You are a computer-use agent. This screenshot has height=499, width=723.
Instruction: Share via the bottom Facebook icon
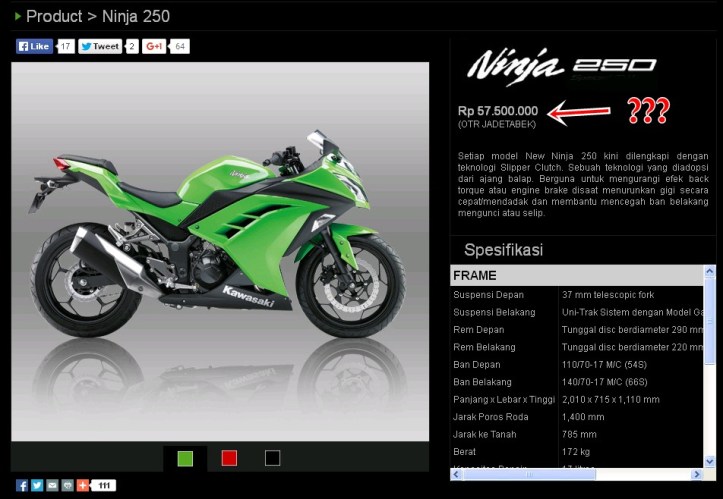tap(22, 486)
